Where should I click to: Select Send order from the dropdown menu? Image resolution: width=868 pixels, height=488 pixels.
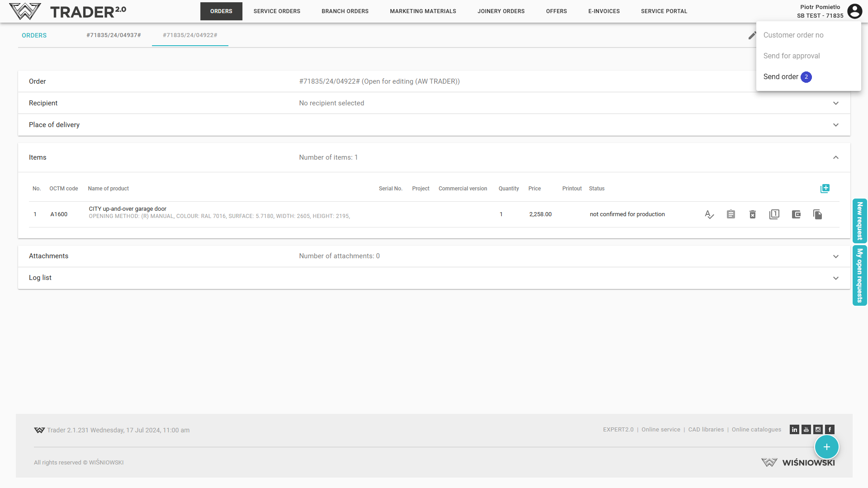(x=781, y=77)
